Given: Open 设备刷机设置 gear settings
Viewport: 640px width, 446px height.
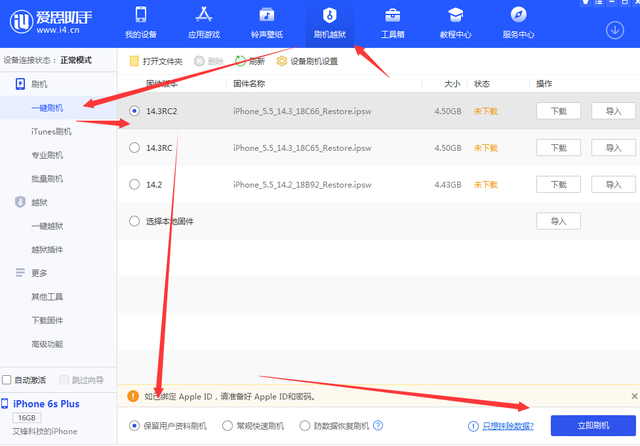Looking at the screenshot, I should click(282, 61).
